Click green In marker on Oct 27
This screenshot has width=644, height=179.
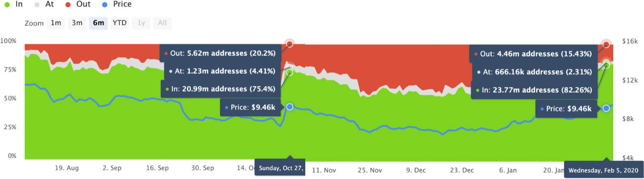(x=290, y=72)
